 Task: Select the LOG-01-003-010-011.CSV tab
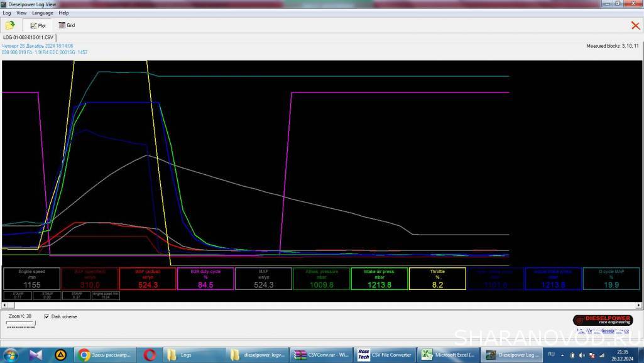[x=28, y=38]
